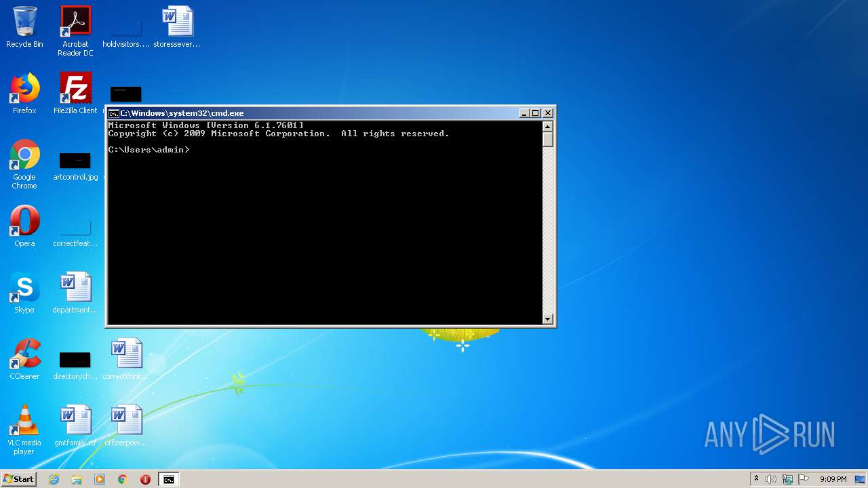The height and width of the screenshot is (488, 868).
Task: Open the Recycle Bin desktop icon
Action: click(x=24, y=27)
